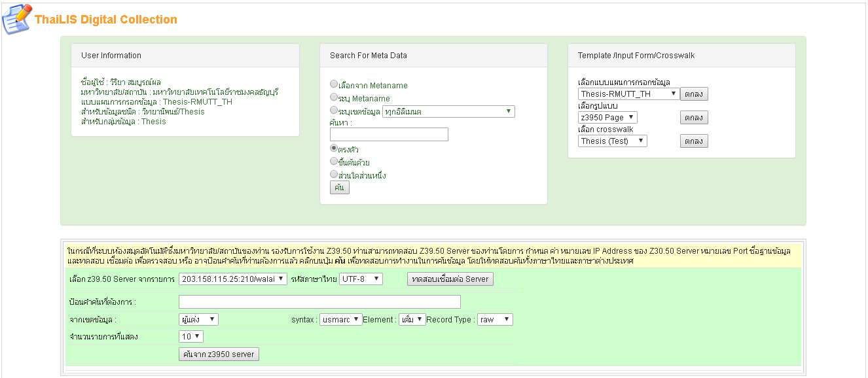Screen dimensions: 868x378
Task: Click the ค้น search button
Action: pyautogui.click(x=340, y=188)
